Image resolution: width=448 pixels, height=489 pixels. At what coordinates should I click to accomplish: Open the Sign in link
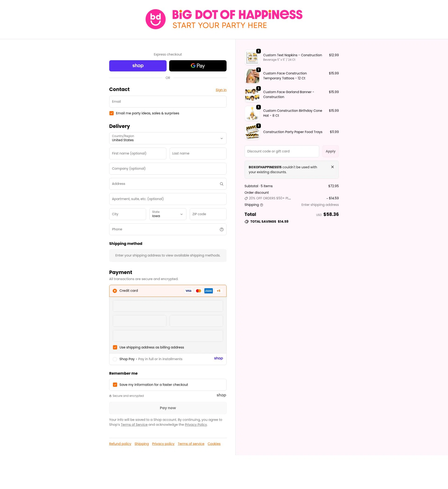tap(221, 90)
